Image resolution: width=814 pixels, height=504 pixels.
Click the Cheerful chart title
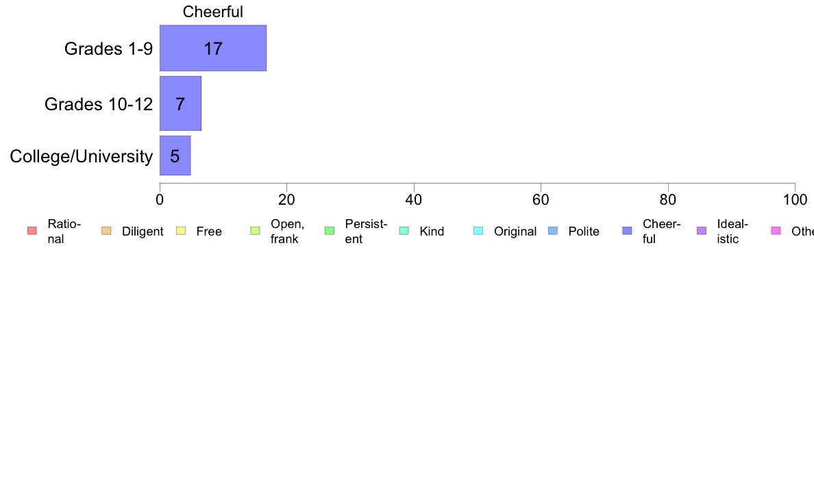click(213, 12)
